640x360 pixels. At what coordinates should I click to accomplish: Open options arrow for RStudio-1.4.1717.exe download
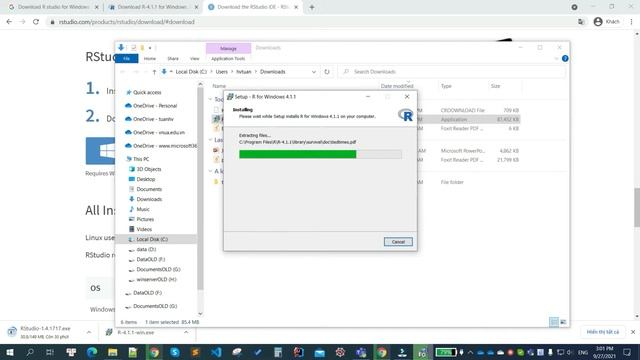click(x=89, y=333)
